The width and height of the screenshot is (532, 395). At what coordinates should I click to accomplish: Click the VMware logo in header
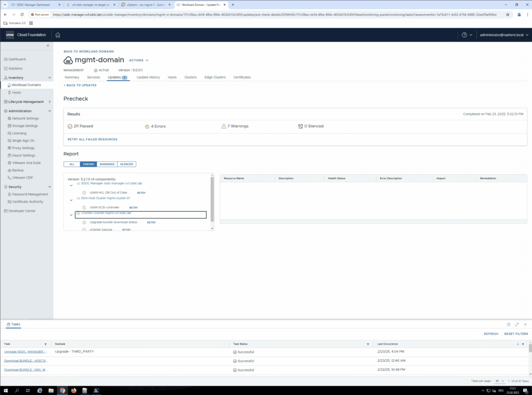(x=10, y=35)
